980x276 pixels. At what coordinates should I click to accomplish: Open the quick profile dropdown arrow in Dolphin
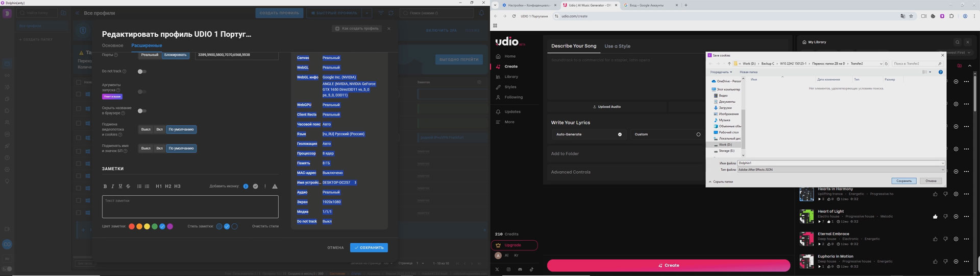click(367, 13)
